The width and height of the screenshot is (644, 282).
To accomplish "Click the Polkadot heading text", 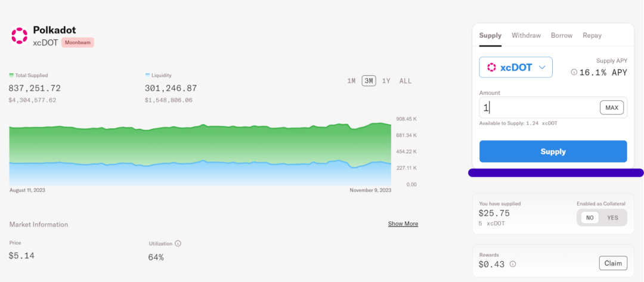I will [x=54, y=30].
